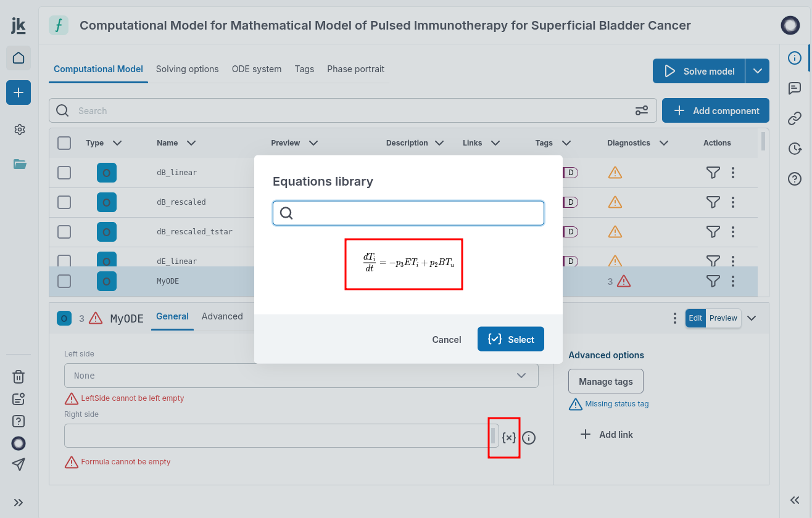Collapse the MyODE detail panel chevron
This screenshot has height=518, width=812.
pyautogui.click(x=752, y=318)
